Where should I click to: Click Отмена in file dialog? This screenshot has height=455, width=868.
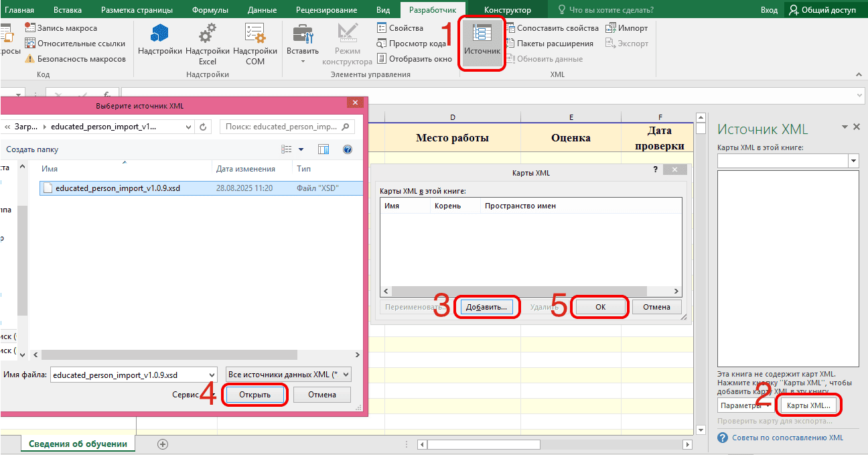pos(321,395)
